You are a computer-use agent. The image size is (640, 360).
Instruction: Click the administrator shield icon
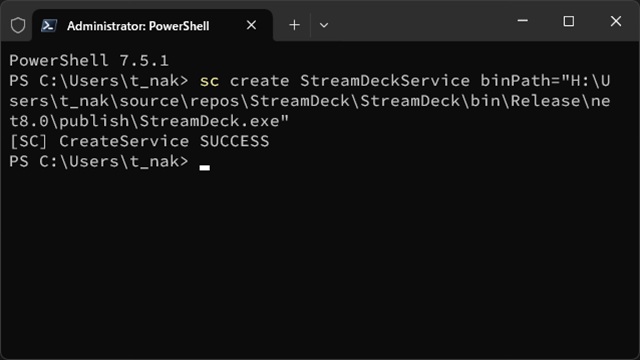point(18,25)
